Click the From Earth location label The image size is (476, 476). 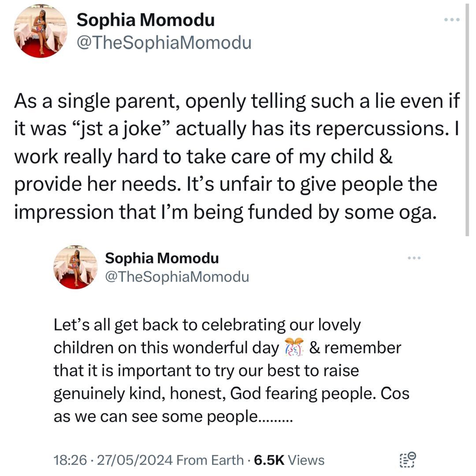(210, 460)
